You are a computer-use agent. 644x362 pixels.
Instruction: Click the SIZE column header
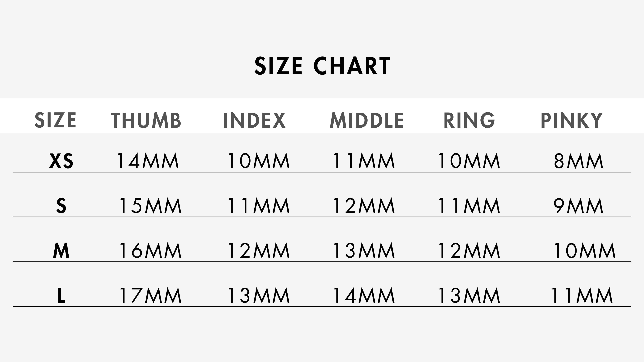click(x=56, y=120)
